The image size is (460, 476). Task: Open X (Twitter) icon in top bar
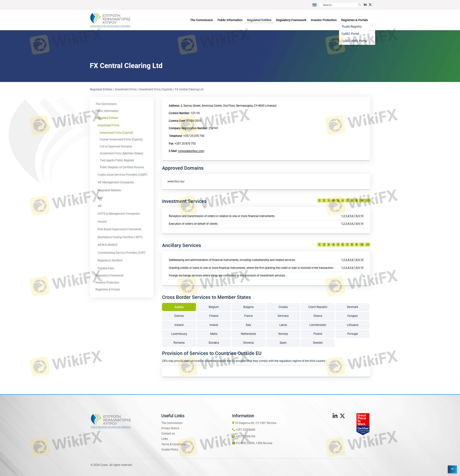370,5
